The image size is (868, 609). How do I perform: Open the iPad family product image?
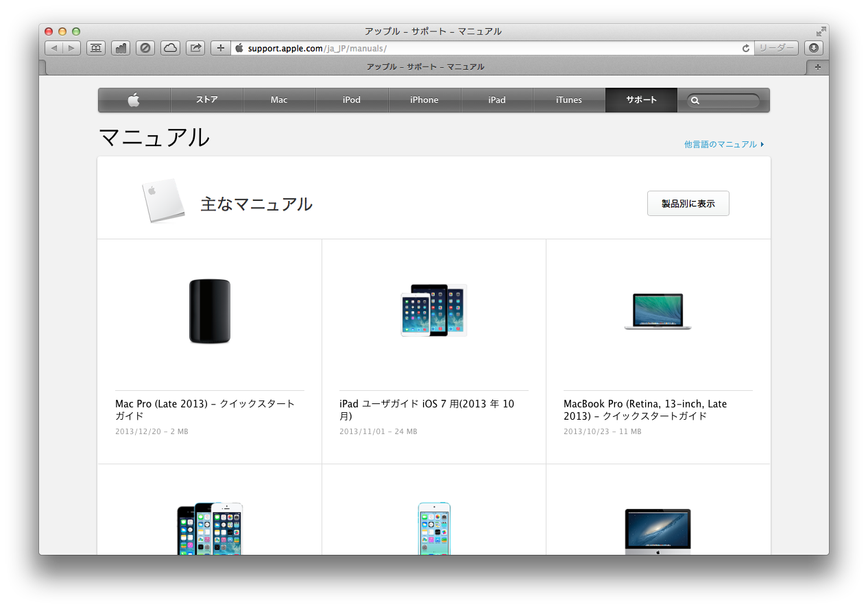pos(434,310)
